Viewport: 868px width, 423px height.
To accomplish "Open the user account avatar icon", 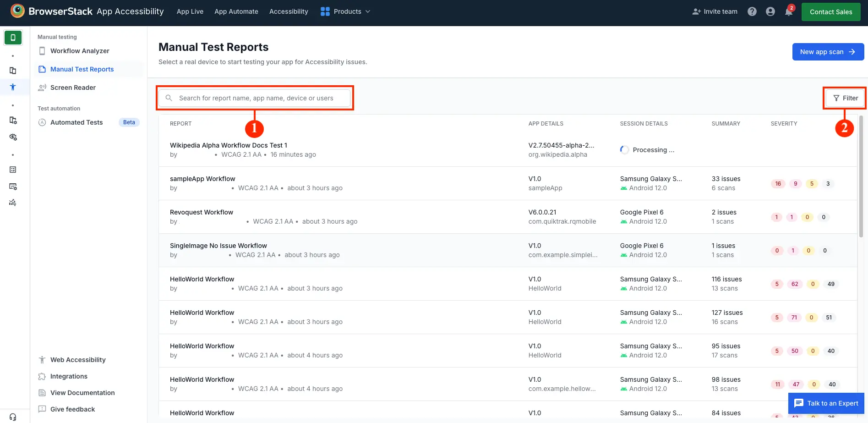I will (x=770, y=11).
